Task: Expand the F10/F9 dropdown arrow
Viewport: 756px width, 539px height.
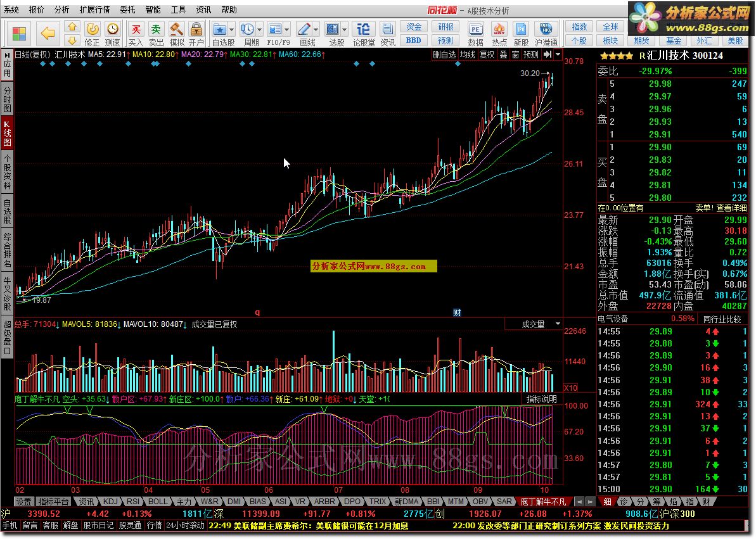Action: pyautogui.click(x=287, y=29)
